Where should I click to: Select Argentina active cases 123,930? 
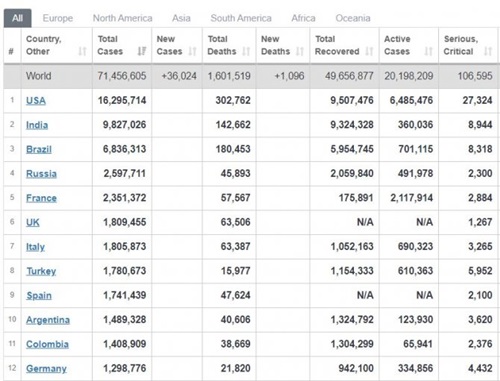(415, 319)
